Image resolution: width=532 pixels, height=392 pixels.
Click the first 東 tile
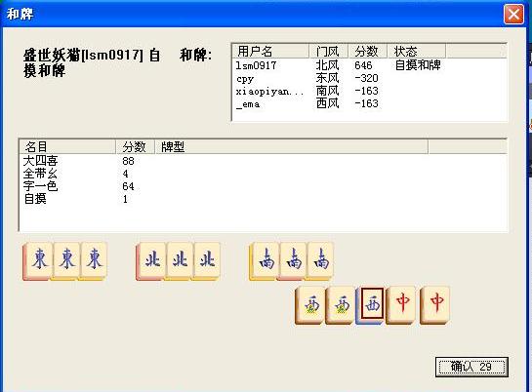point(38,261)
